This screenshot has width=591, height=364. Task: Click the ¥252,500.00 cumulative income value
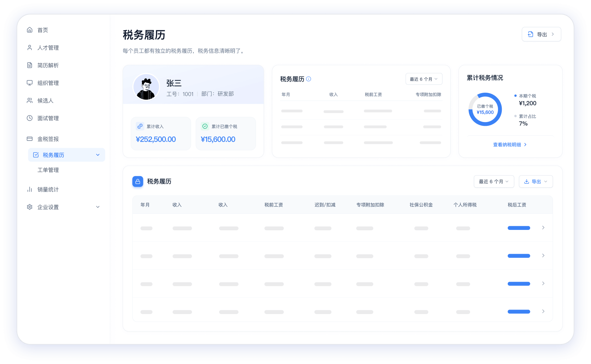pyautogui.click(x=156, y=139)
